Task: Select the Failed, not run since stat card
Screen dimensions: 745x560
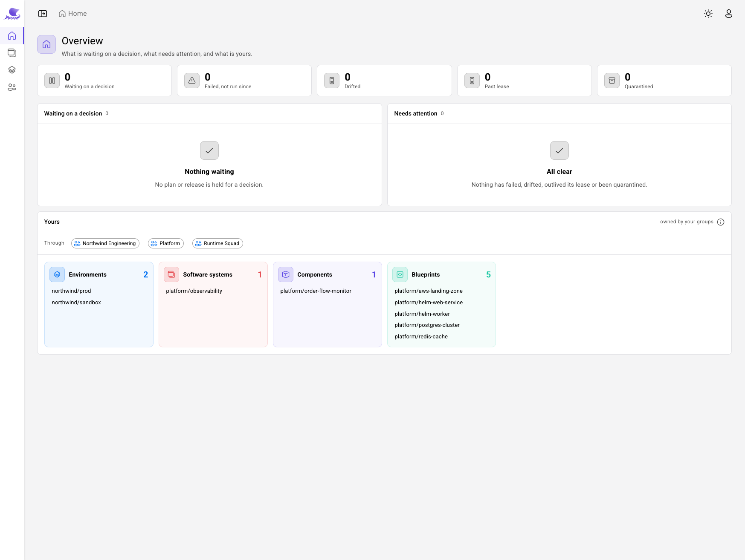Action: coord(244,81)
